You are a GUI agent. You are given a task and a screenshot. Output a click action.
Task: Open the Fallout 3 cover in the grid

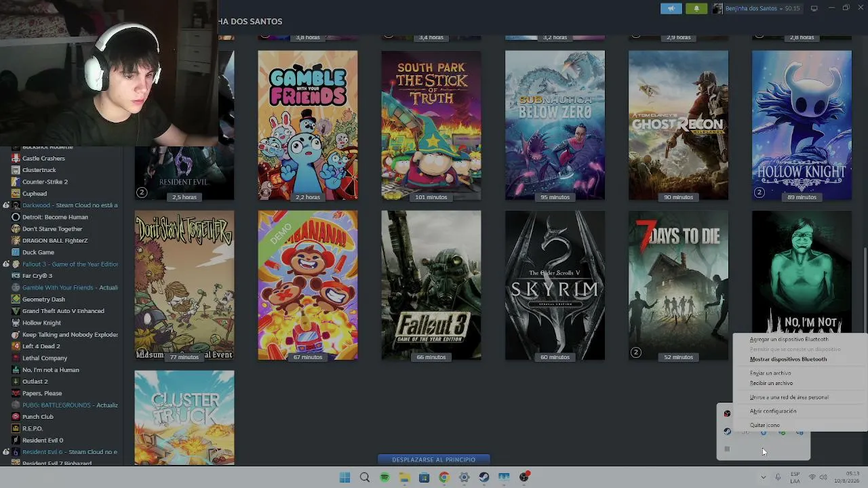[431, 285]
